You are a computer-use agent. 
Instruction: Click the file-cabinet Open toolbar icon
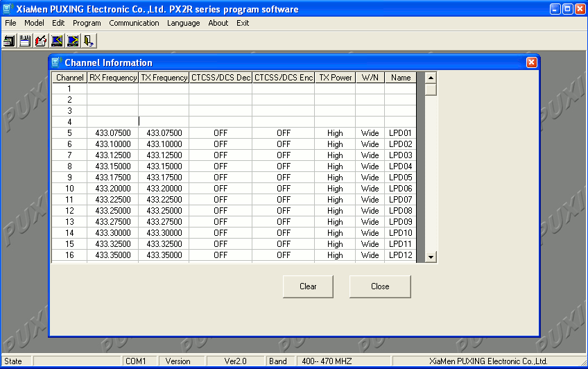pyautogui.click(x=9, y=40)
